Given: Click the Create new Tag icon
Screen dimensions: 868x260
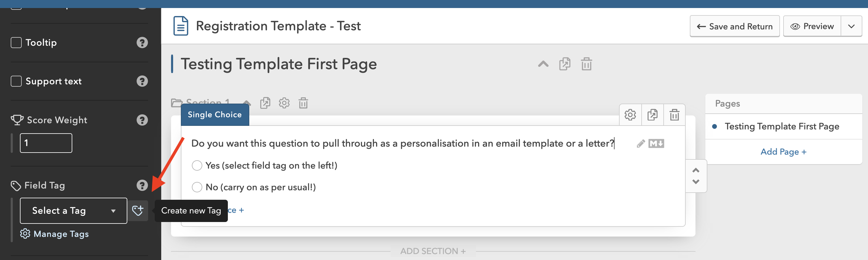Looking at the screenshot, I should (137, 210).
